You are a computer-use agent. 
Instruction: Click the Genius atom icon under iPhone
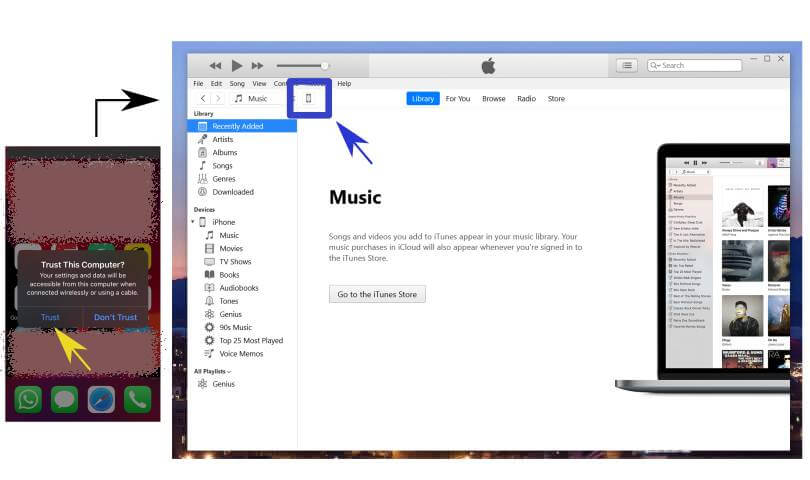click(209, 314)
